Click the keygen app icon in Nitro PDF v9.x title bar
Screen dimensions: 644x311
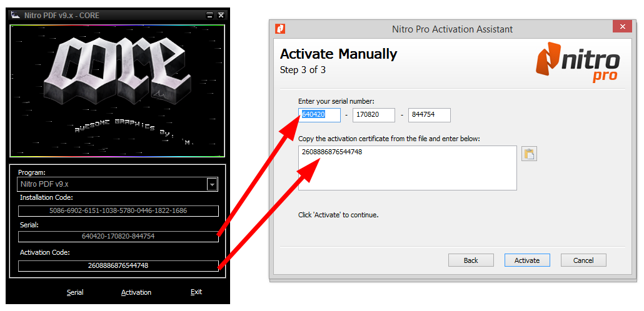[x=16, y=15]
